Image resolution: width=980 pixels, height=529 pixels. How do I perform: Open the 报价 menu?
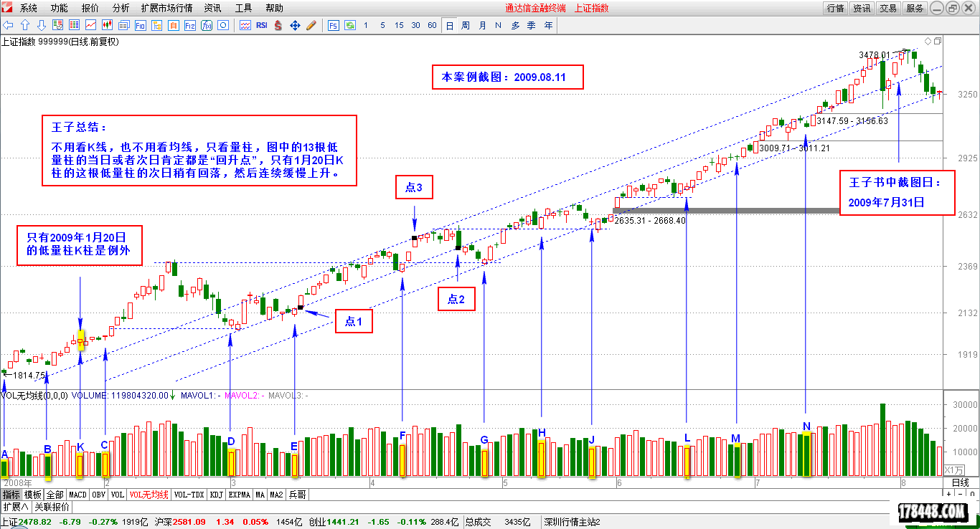click(90, 8)
